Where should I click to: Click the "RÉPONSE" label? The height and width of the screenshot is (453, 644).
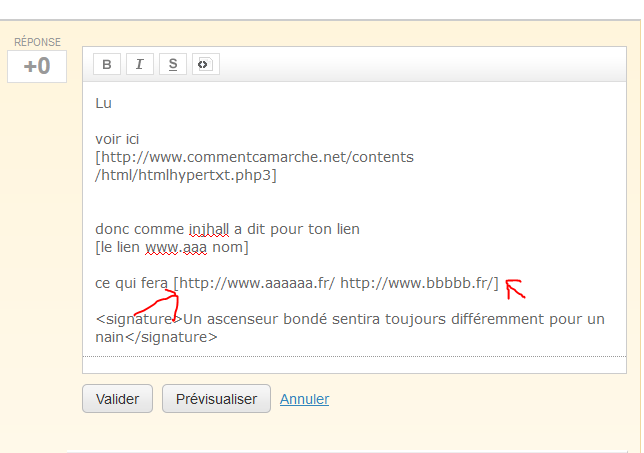pyautogui.click(x=37, y=42)
